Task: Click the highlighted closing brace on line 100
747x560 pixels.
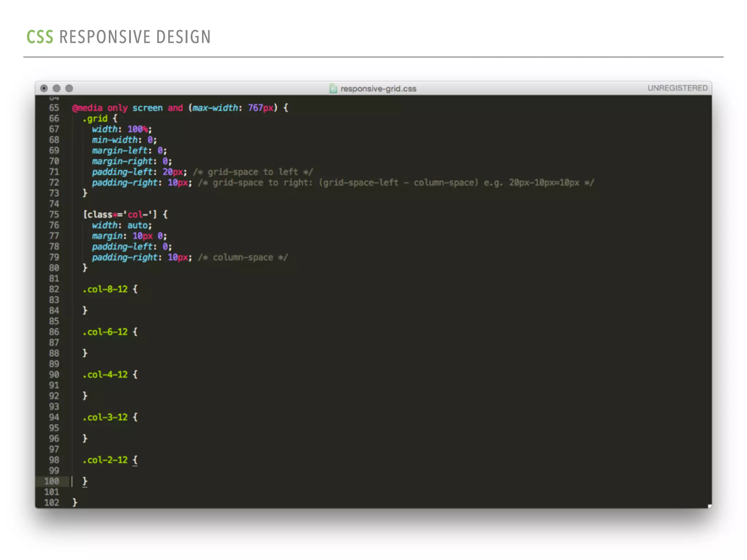Action: (85, 482)
